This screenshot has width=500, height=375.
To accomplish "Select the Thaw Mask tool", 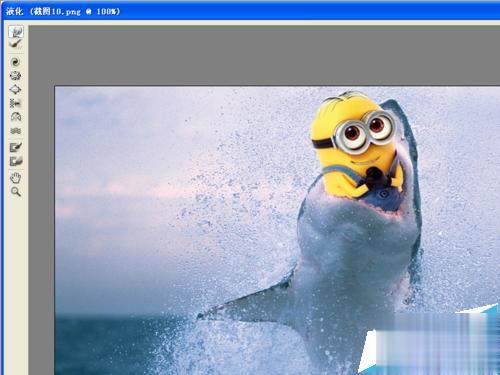I will coord(16,161).
